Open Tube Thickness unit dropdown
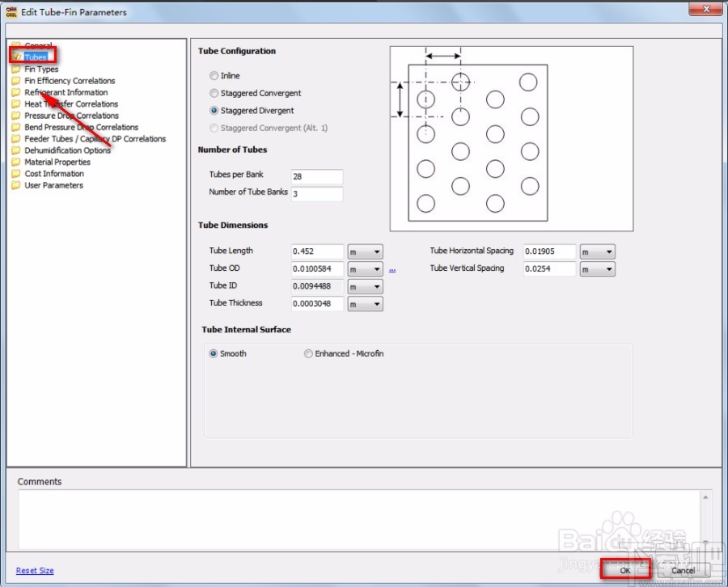This screenshot has height=587, width=728. tap(366, 304)
